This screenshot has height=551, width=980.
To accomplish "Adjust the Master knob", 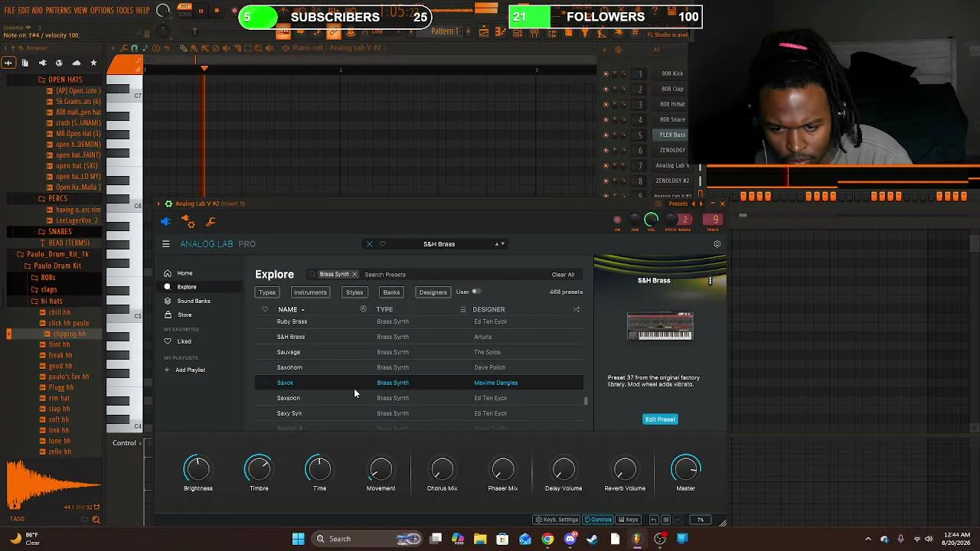I will (685, 469).
